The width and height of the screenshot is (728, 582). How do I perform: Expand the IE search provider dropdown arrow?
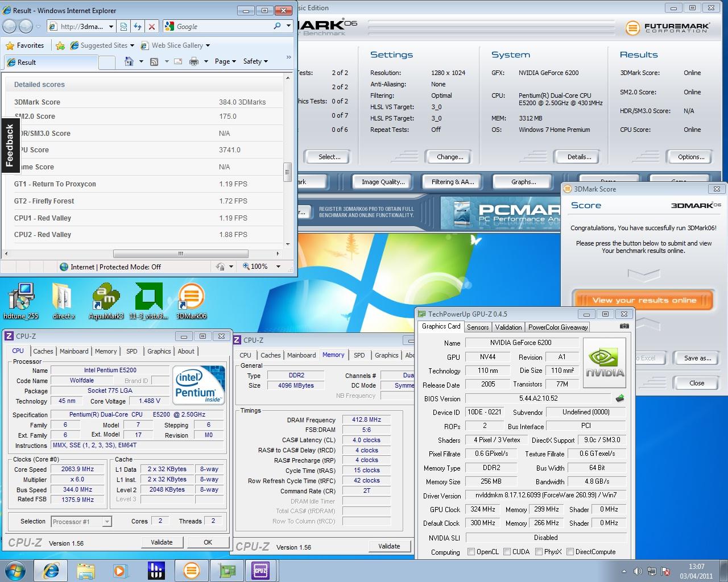[x=288, y=26]
